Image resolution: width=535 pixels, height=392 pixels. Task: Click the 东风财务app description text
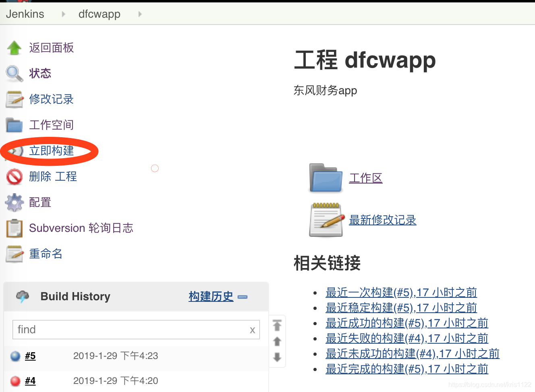coord(326,91)
